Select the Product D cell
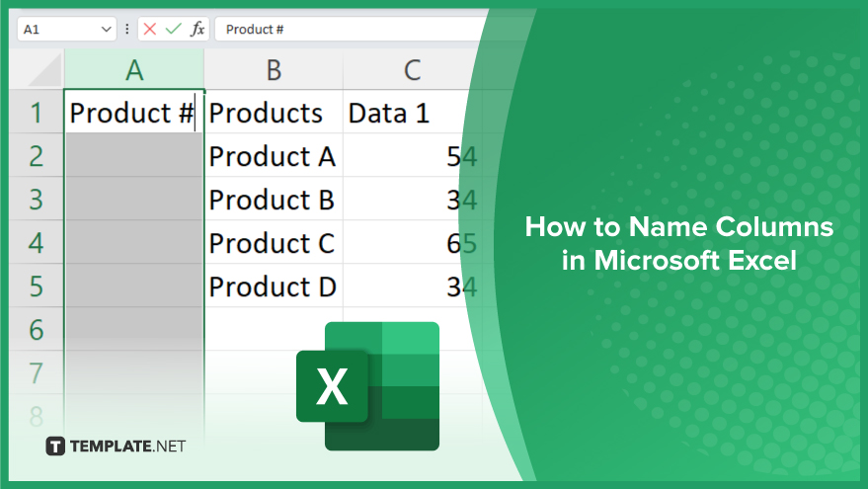Screen dimensions: 868x489 click(274, 285)
